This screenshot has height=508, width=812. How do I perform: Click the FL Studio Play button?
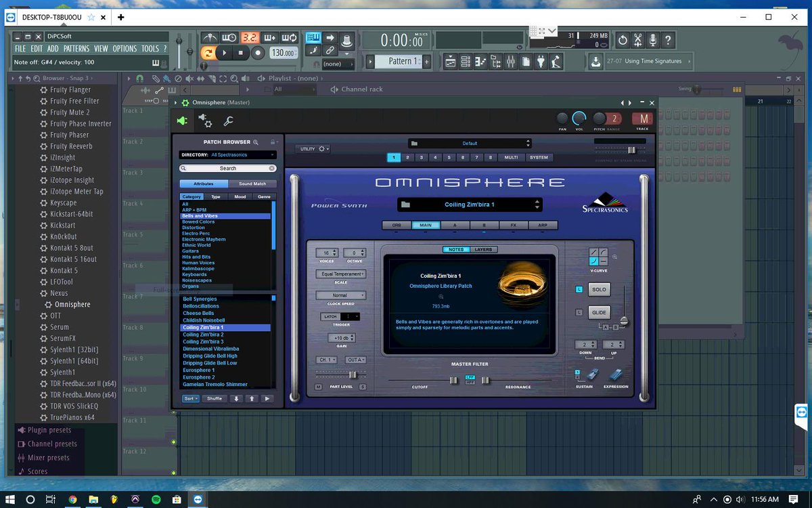coord(225,53)
